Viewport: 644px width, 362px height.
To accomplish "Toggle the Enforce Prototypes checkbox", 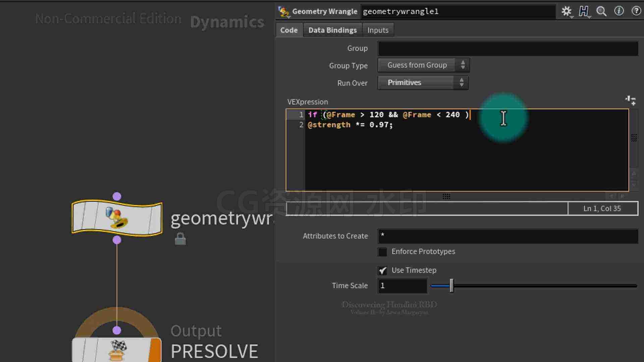I will point(382,252).
